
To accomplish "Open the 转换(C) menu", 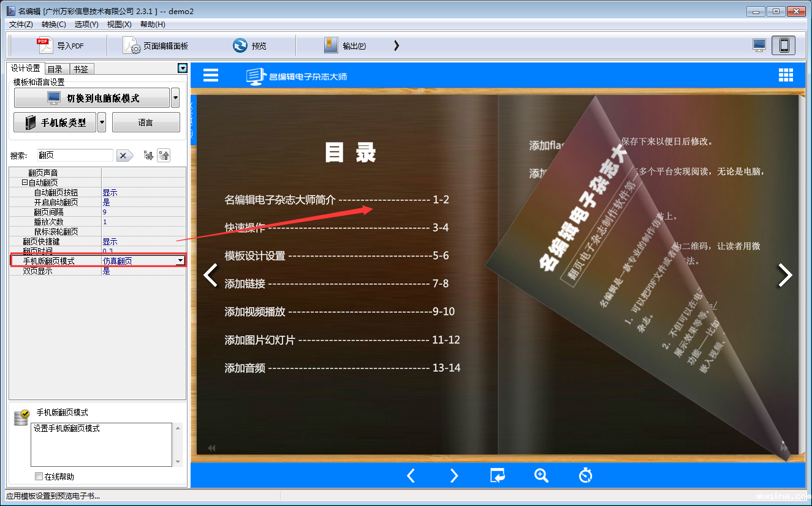I will 53,25.
